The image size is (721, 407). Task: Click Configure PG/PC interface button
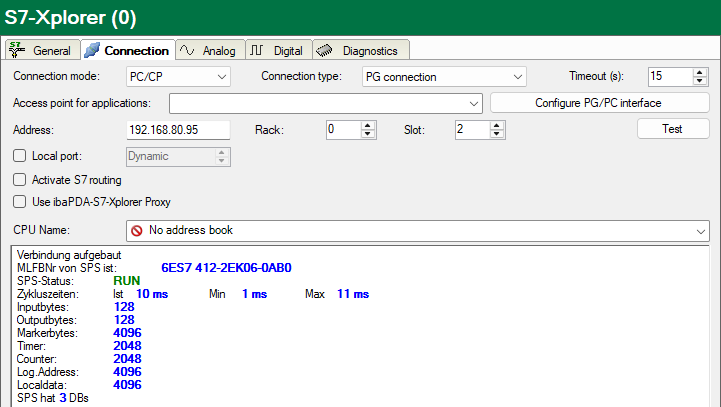pos(600,103)
